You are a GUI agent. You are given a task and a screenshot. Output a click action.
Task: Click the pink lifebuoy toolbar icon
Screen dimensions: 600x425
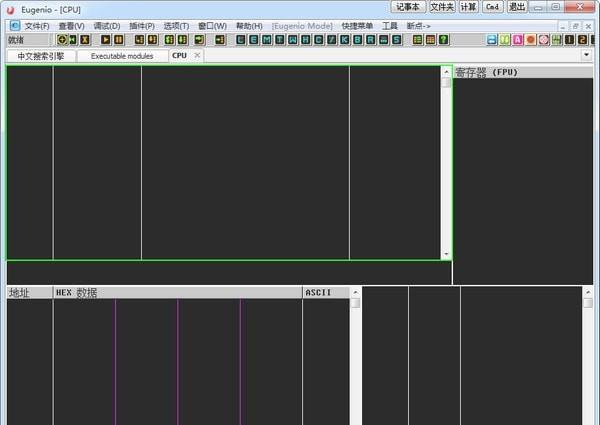point(544,39)
